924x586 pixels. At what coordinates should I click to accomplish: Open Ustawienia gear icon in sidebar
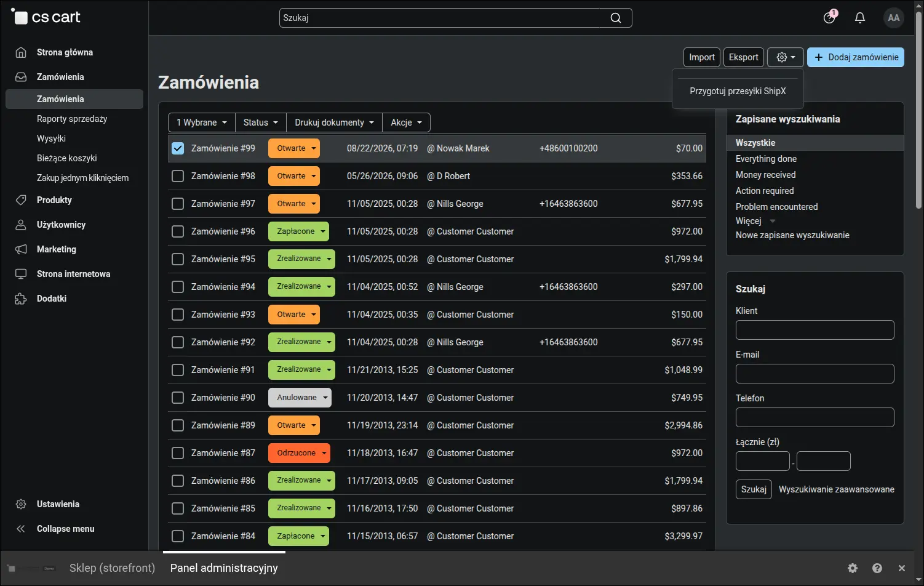pyautogui.click(x=21, y=504)
